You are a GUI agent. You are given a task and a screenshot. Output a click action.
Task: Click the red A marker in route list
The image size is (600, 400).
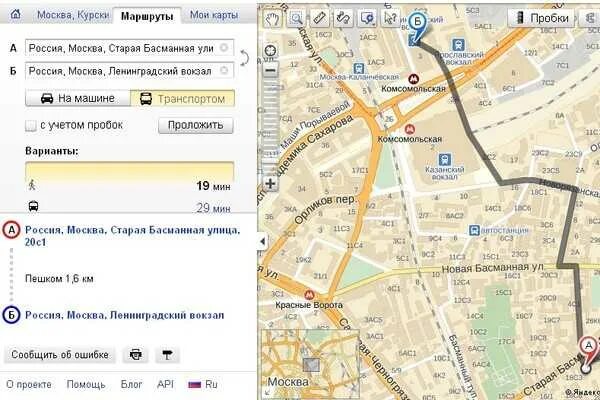(11, 230)
